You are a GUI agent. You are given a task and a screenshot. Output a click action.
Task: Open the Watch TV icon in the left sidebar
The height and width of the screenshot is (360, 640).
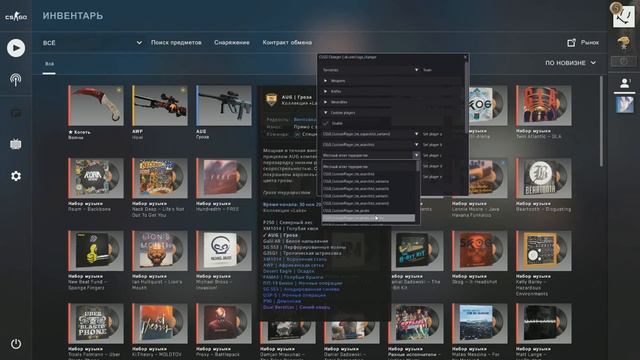[16, 144]
